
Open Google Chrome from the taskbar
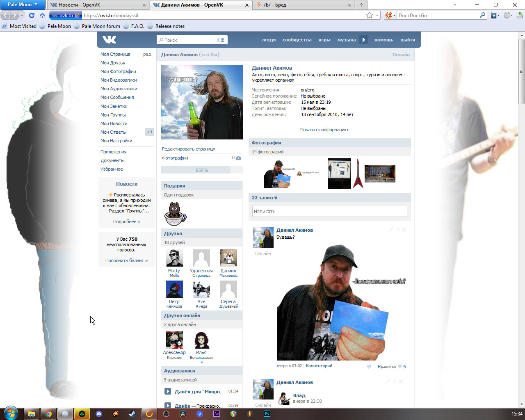[48, 414]
